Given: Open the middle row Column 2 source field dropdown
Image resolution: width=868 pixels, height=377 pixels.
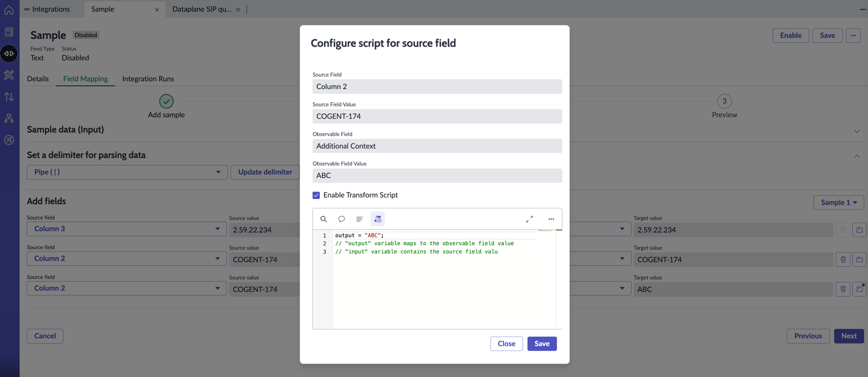Looking at the screenshot, I should [126, 258].
